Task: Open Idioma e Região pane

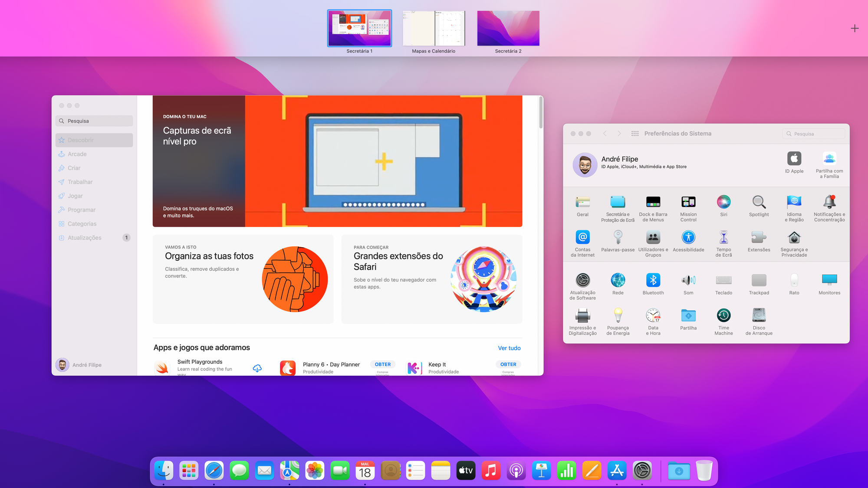Action: coord(794,209)
